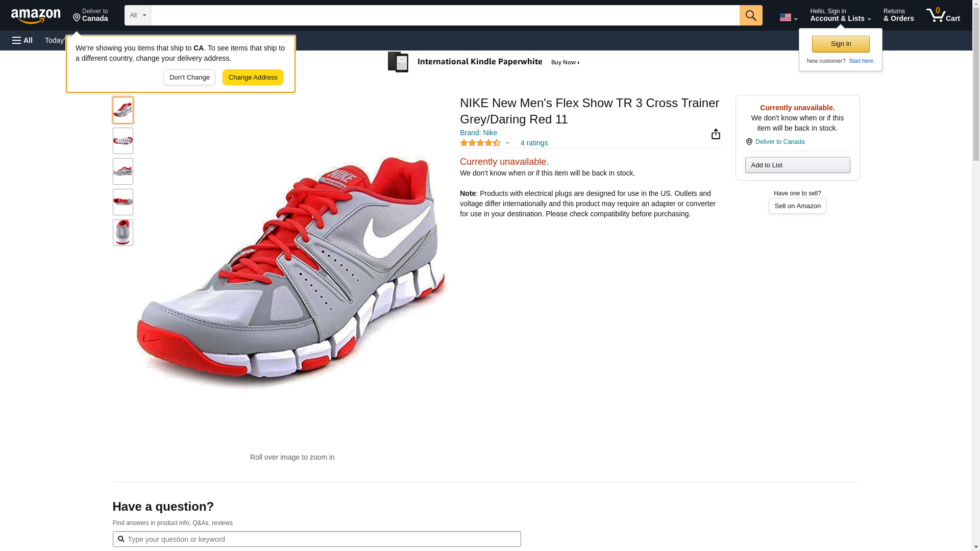Click Don't Change button

(x=189, y=78)
